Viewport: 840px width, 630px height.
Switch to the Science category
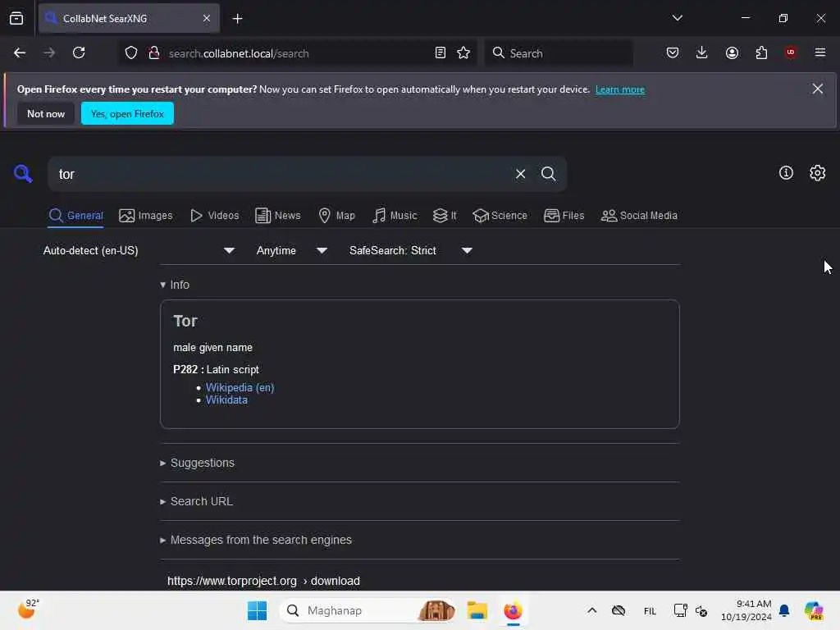pos(500,216)
